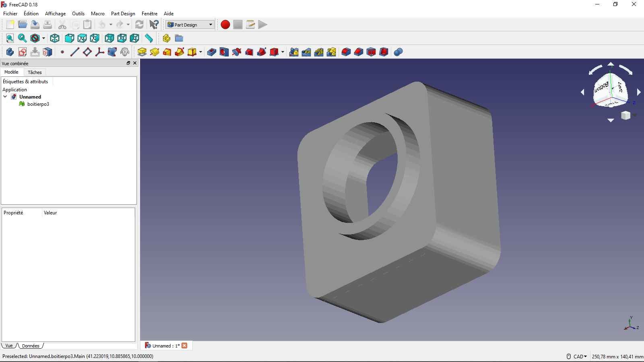Activate the What's This help cursor
Viewport: 644px width, 362px height.
[154, 25]
